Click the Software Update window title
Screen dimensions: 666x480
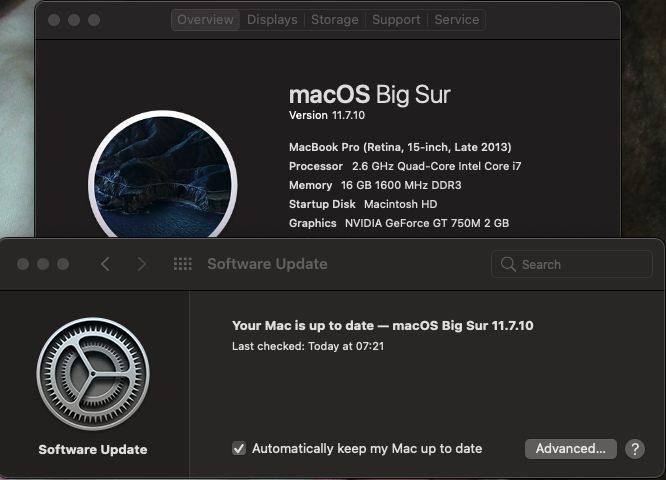click(x=267, y=264)
